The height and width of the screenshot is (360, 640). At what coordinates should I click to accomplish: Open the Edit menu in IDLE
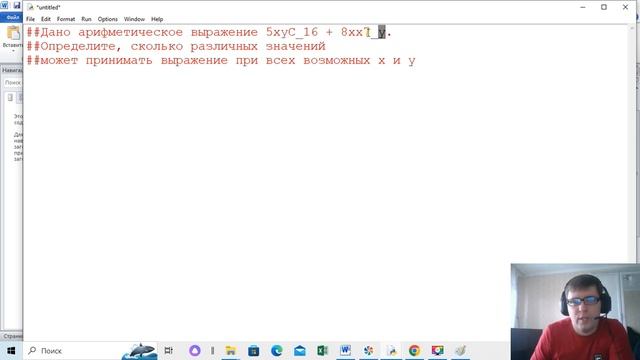click(46, 19)
